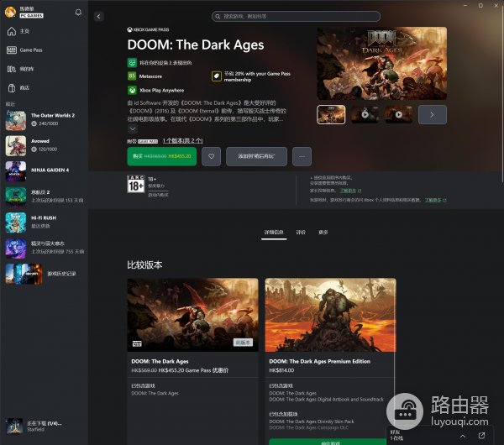Show next media with right arrow
The height and width of the screenshot is (445, 504).
[x=433, y=114]
